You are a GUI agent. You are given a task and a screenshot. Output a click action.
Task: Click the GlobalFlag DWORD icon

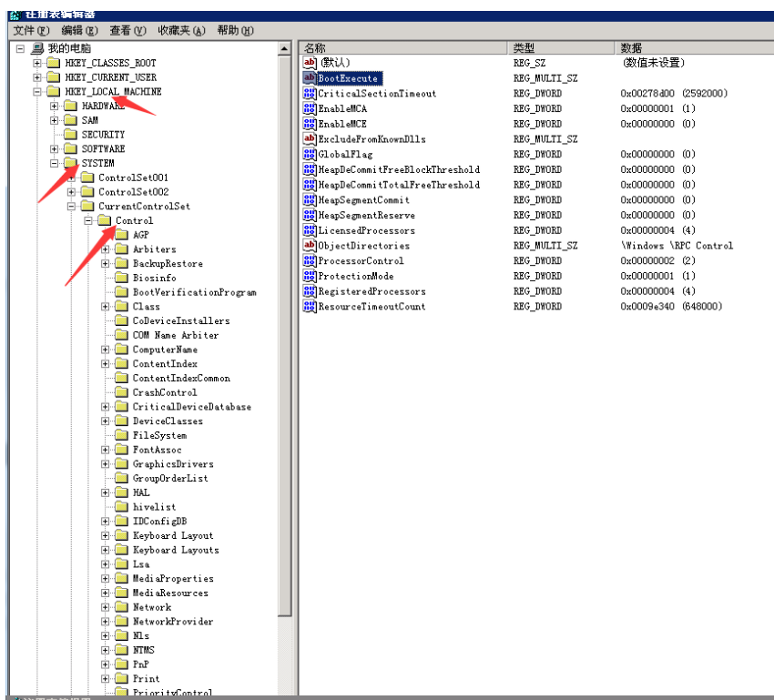click(x=310, y=155)
